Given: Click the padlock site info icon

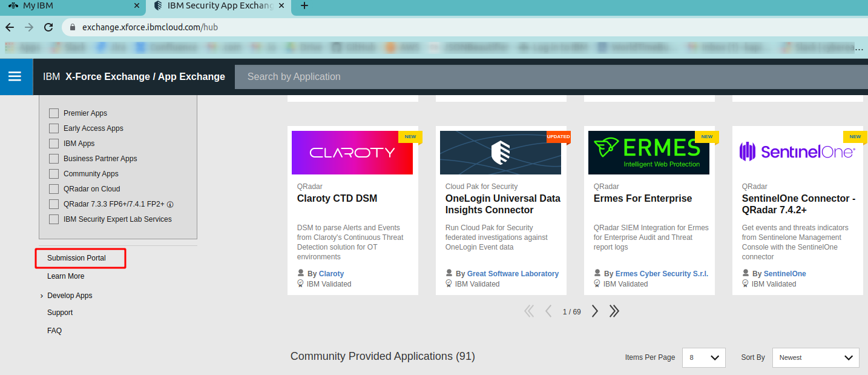Looking at the screenshot, I should (73, 27).
